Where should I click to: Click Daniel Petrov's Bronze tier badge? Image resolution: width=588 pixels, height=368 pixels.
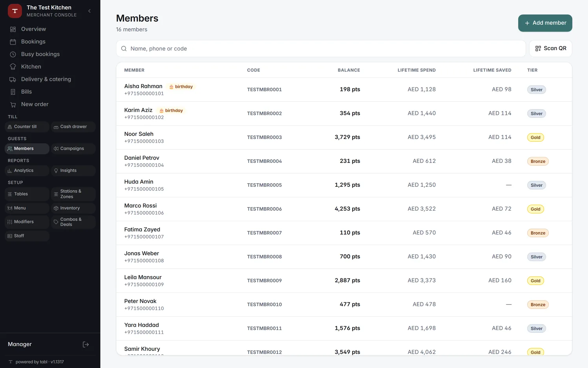click(x=538, y=161)
